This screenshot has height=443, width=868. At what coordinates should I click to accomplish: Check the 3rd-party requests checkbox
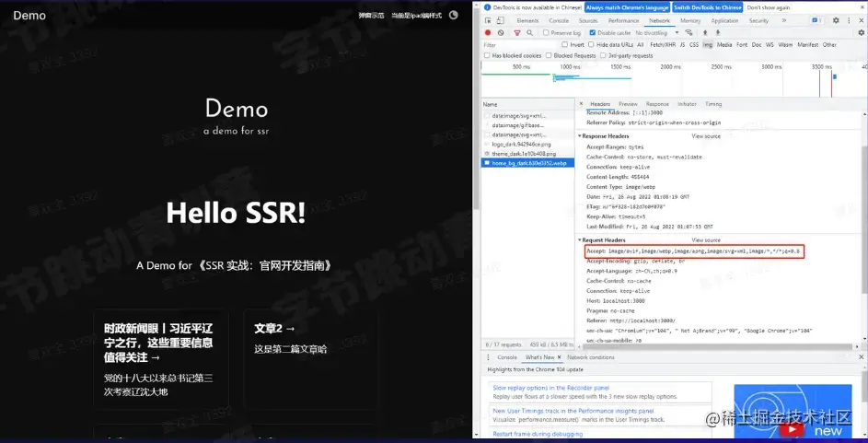604,55
